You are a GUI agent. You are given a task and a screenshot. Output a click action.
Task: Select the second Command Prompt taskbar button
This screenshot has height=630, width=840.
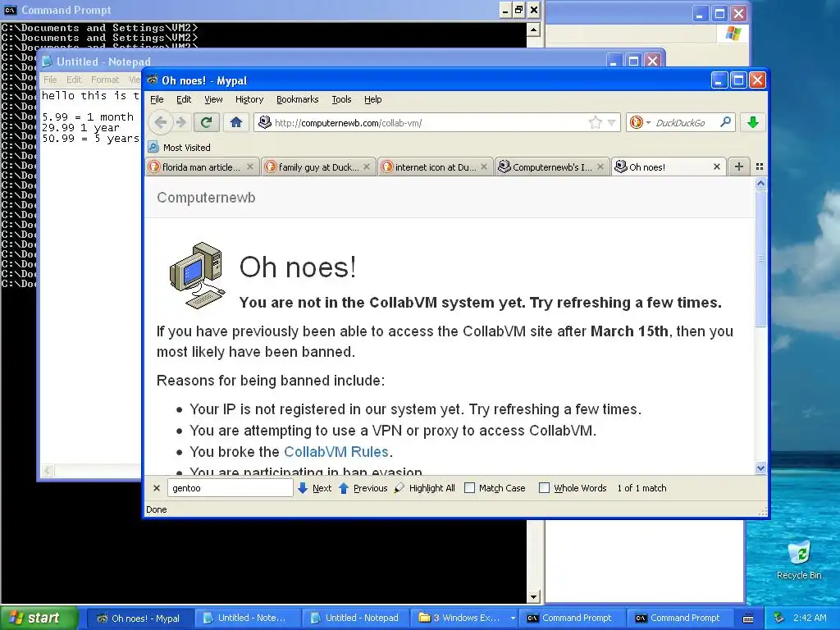click(679, 618)
